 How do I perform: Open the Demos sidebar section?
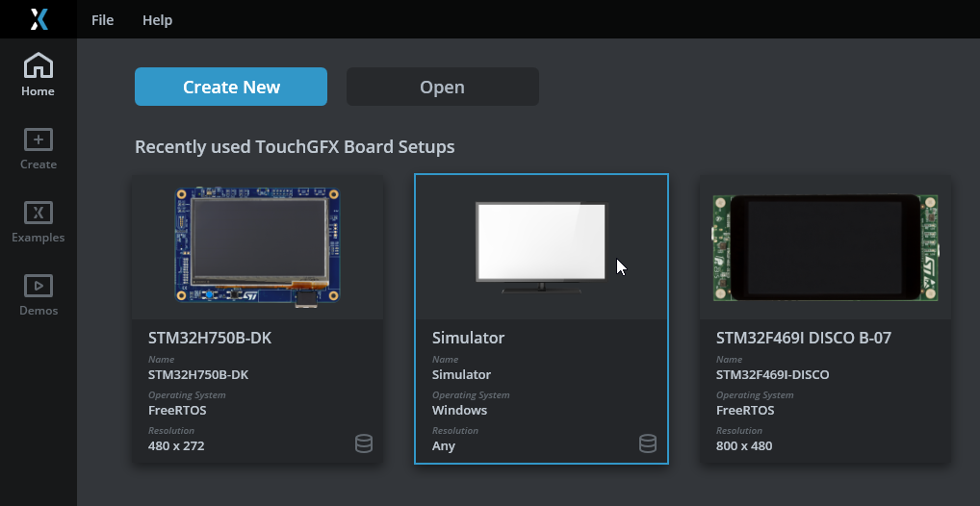pos(39,295)
